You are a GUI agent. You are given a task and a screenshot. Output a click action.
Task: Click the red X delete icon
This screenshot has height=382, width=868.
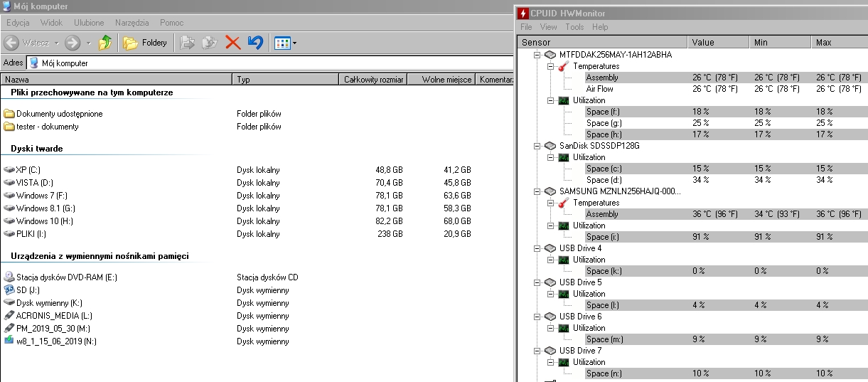pyautogui.click(x=232, y=43)
